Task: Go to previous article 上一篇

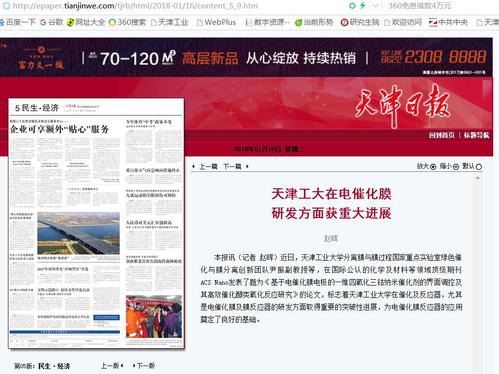Action: pyautogui.click(x=205, y=166)
